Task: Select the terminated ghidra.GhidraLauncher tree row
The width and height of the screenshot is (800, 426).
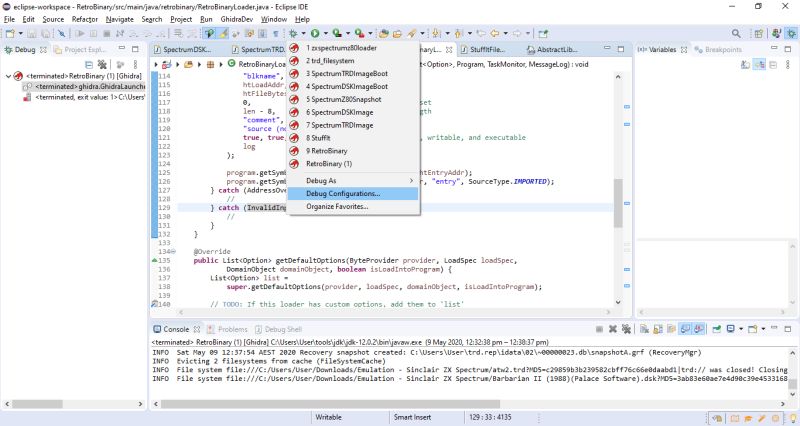Action: (x=84, y=87)
